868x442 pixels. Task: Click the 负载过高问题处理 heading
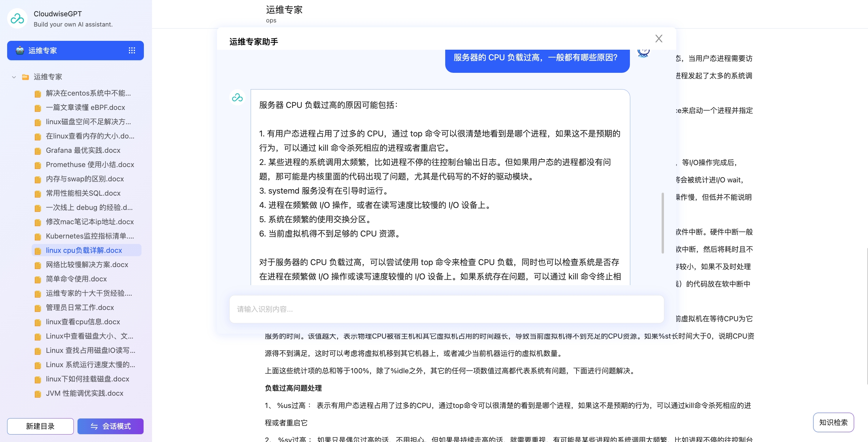pyautogui.click(x=293, y=388)
